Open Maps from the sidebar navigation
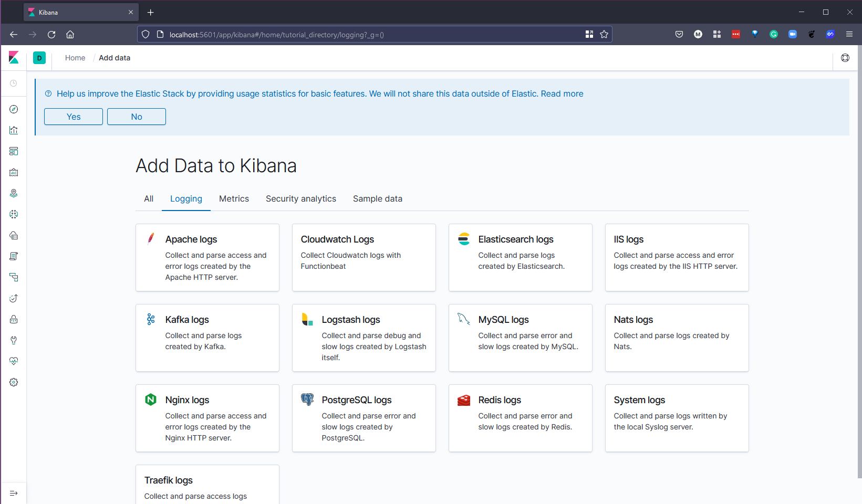Viewport: 862px width, 504px height. 14,193
